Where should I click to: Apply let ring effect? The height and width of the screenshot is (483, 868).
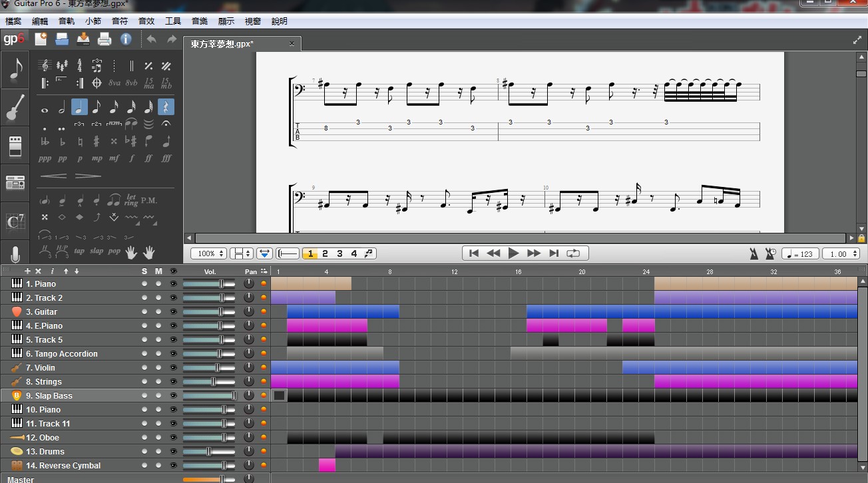(131, 200)
